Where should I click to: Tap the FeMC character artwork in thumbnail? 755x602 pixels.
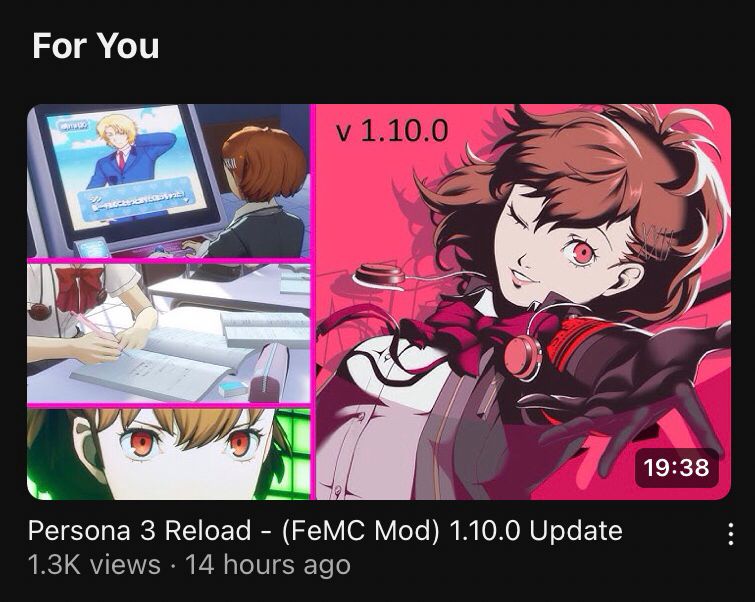click(523, 302)
